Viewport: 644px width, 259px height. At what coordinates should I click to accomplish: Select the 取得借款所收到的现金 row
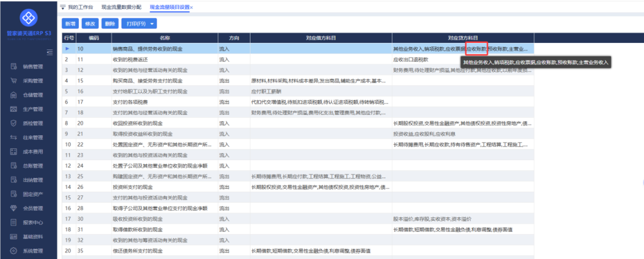pyautogui.click(x=298, y=229)
